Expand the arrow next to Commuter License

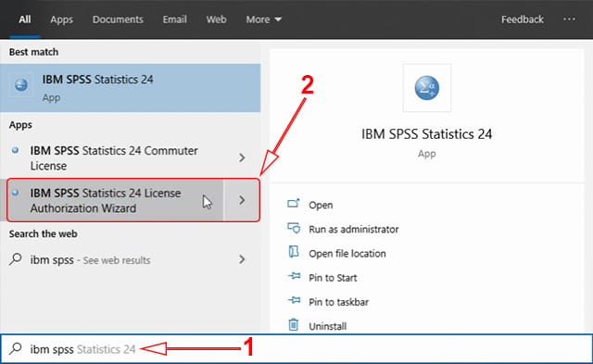coord(242,157)
